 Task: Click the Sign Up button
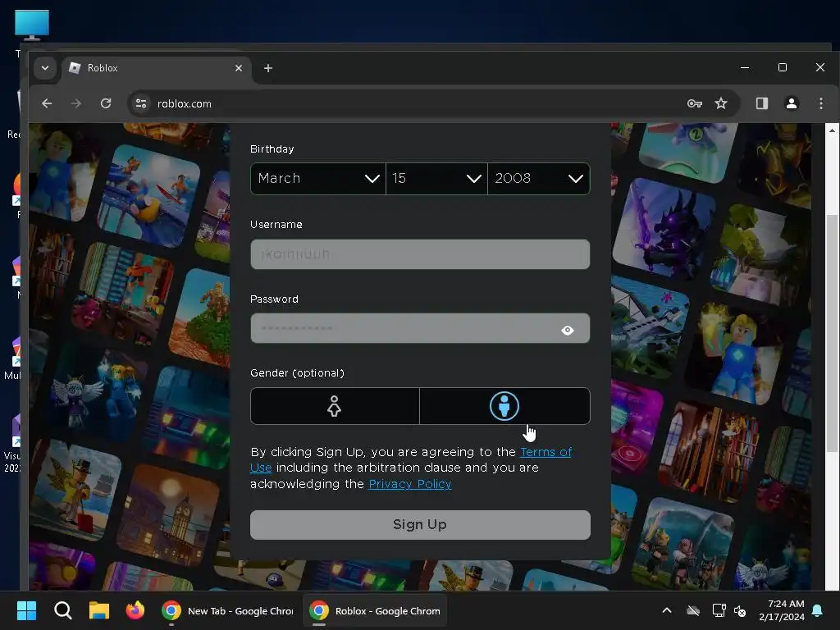coord(420,524)
